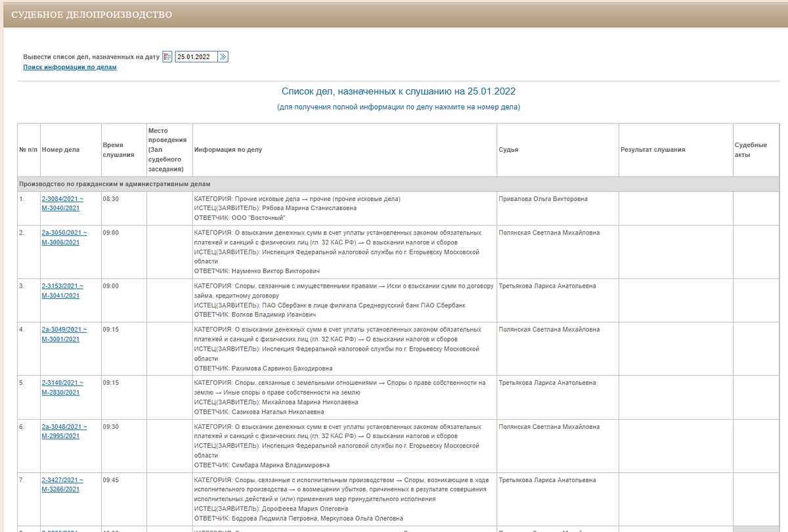Click the 'СУДЕБНОЕ ДЕЛОПРОИЗВОДСТВО' header title
This screenshot has height=532, width=788.
pyautogui.click(x=92, y=14)
